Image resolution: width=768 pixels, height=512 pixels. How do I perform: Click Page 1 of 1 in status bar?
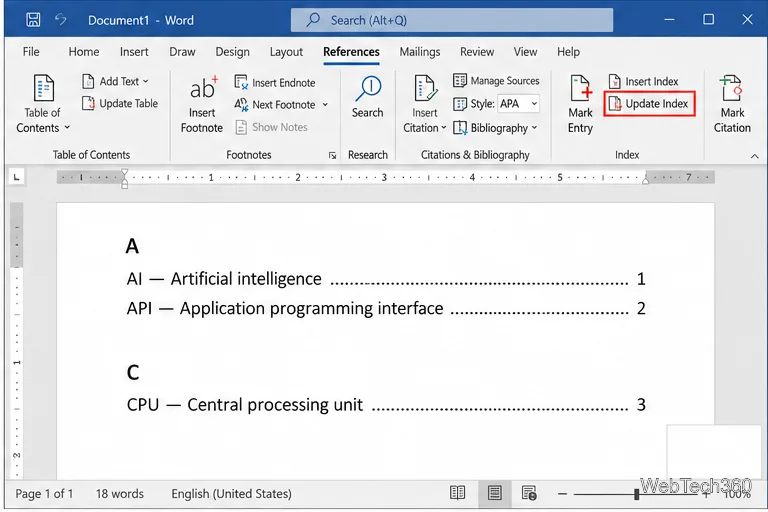[x=44, y=494]
